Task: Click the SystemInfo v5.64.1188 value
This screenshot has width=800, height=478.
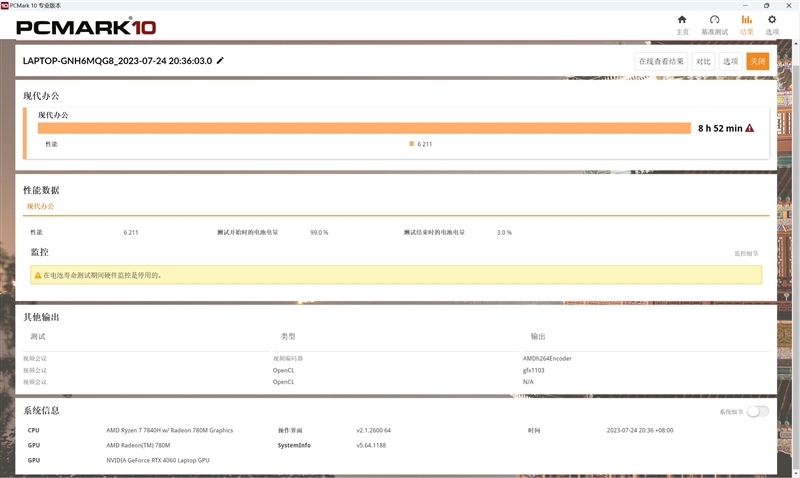Action: [x=371, y=445]
